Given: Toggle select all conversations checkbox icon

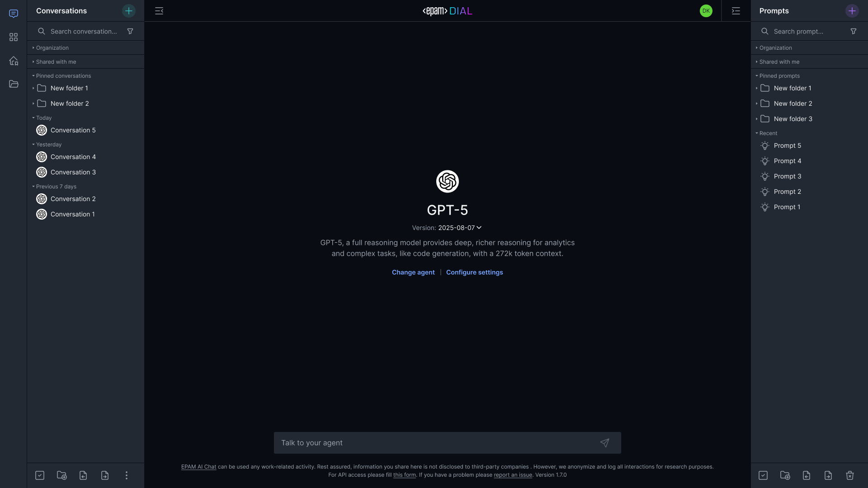Looking at the screenshot, I should click(x=40, y=475).
